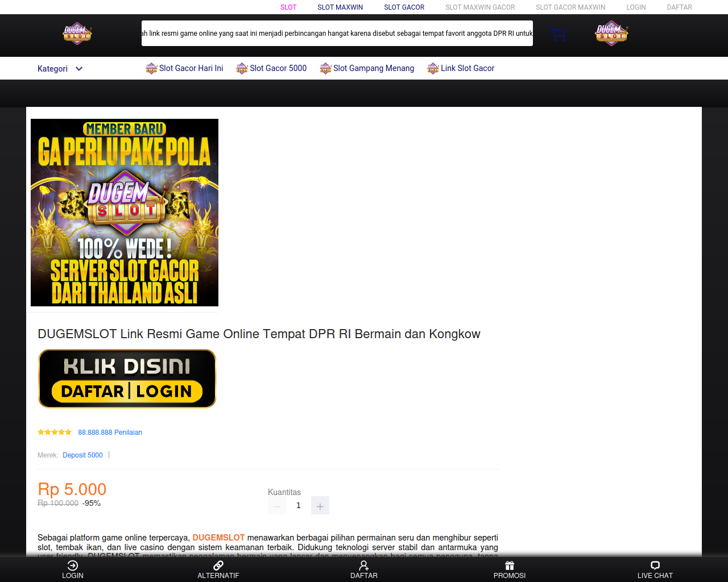
Task: Click the Daftar user-plus icon
Action: point(364,566)
